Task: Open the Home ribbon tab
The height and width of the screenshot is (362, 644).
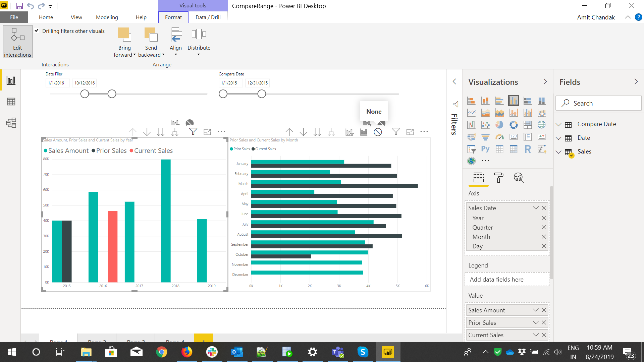Action: [x=46, y=17]
